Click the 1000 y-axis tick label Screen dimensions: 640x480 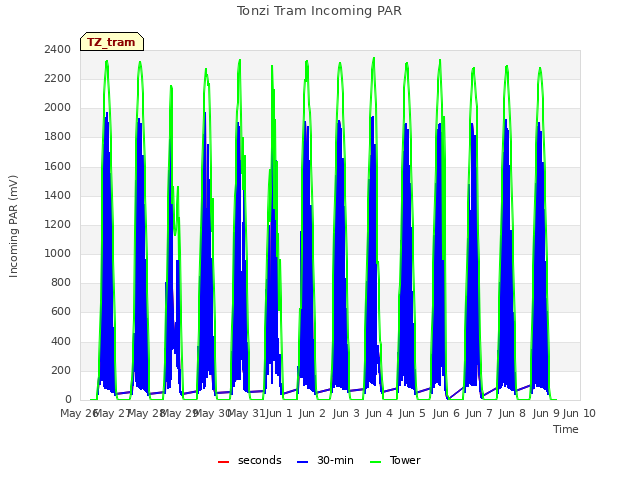point(58,253)
